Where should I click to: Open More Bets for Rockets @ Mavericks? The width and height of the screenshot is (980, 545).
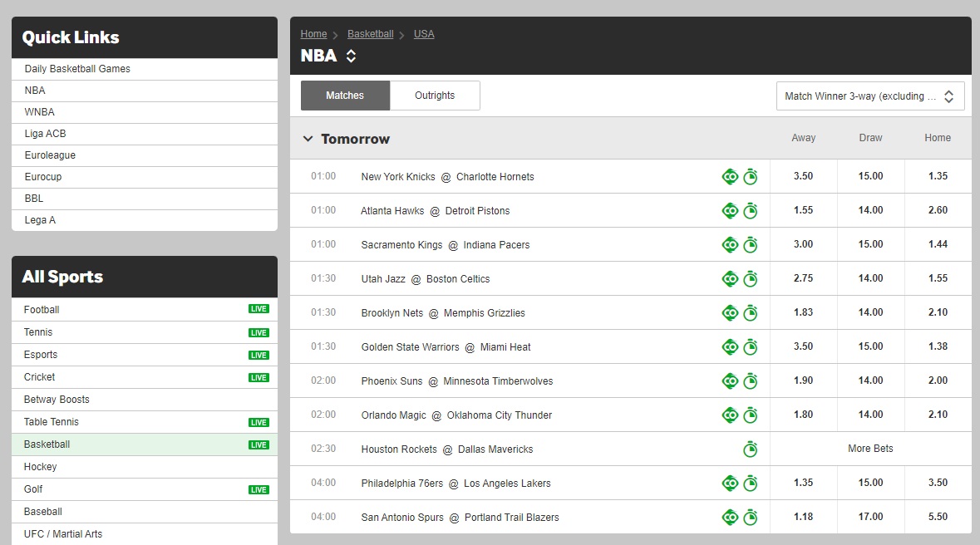(x=870, y=449)
